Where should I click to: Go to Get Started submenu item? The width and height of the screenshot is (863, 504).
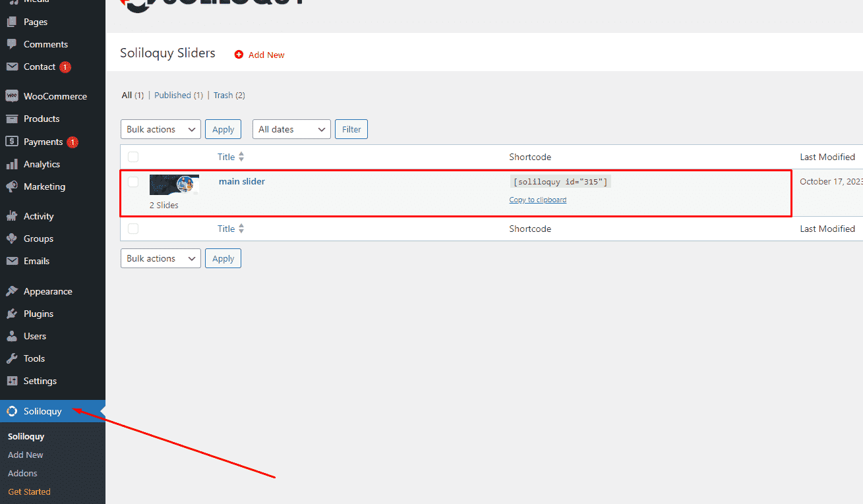pyautogui.click(x=29, y=491)
